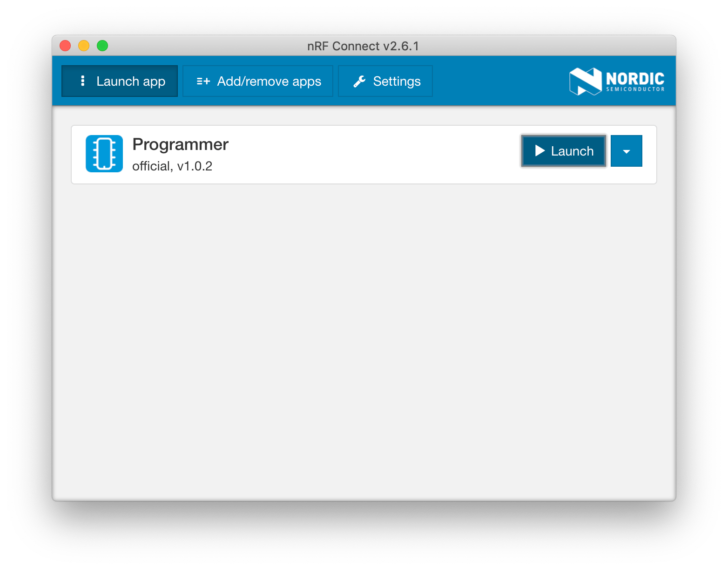Viewport: 728px width, 570px height.
Task: Select the Programmer app title
Action: click(x=181, y=144)
